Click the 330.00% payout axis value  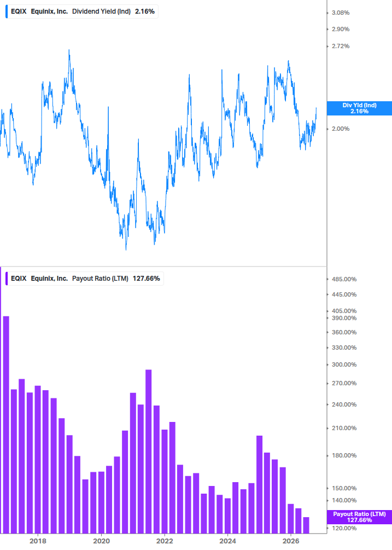344,348
